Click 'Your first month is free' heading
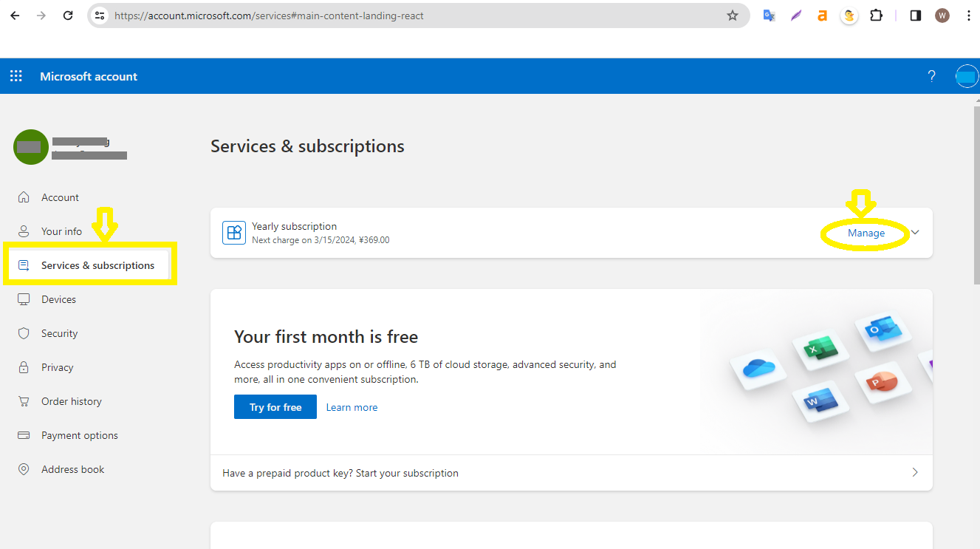The image size is (980, 549). (x=326, y=337)
